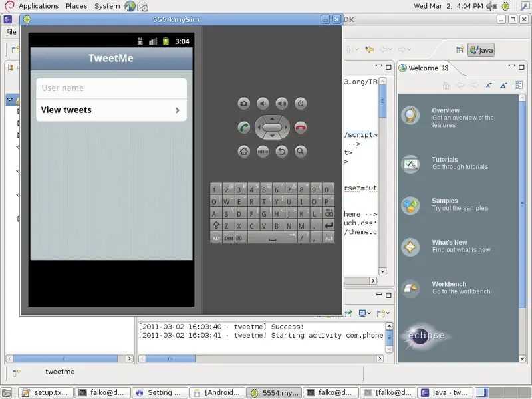Screen dimensions: 532x399
Task: Open View tweets in TweetMe app
Action: coord(111,110)
